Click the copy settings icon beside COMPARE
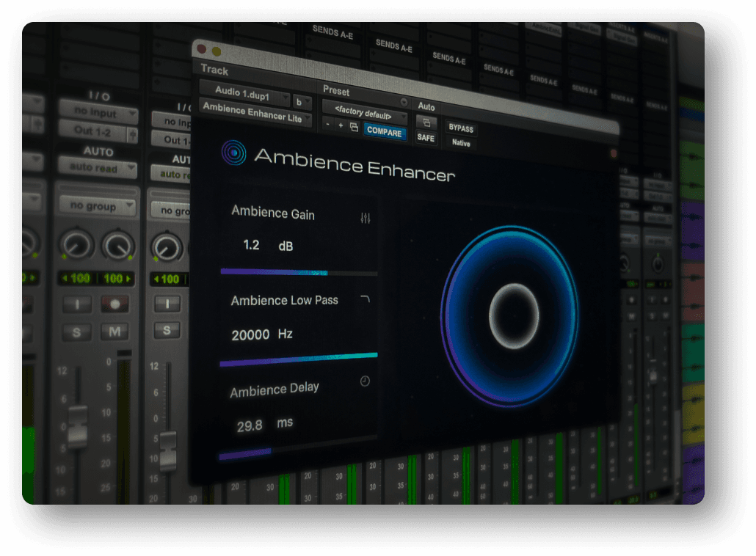756x556 pixels. [354, 127]
